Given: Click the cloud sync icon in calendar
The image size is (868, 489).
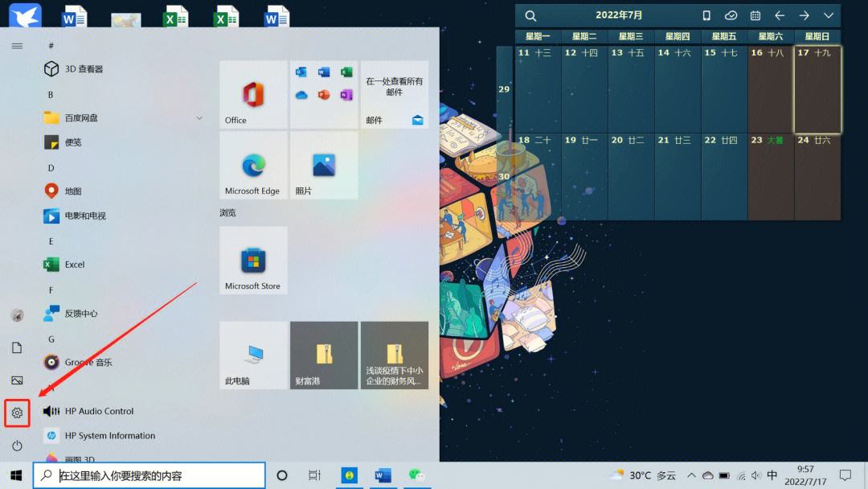Looking at the screenshot, I should point(731,15).
